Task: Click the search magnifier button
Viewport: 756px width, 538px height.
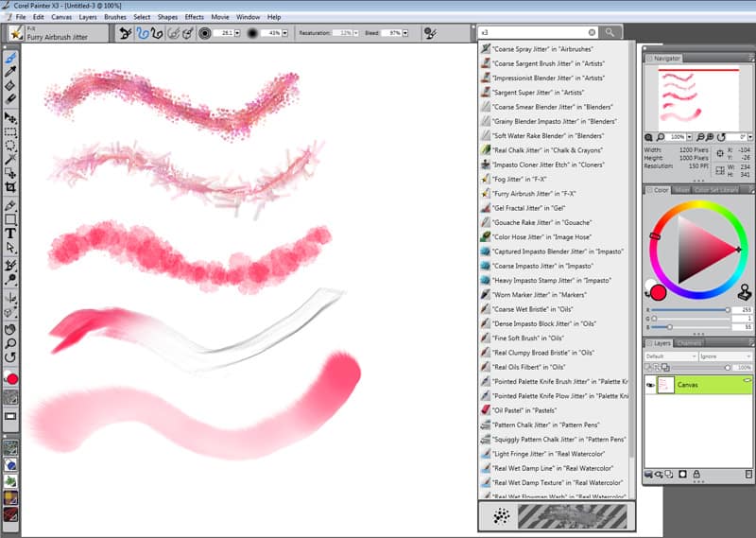Action: [610, 32]
